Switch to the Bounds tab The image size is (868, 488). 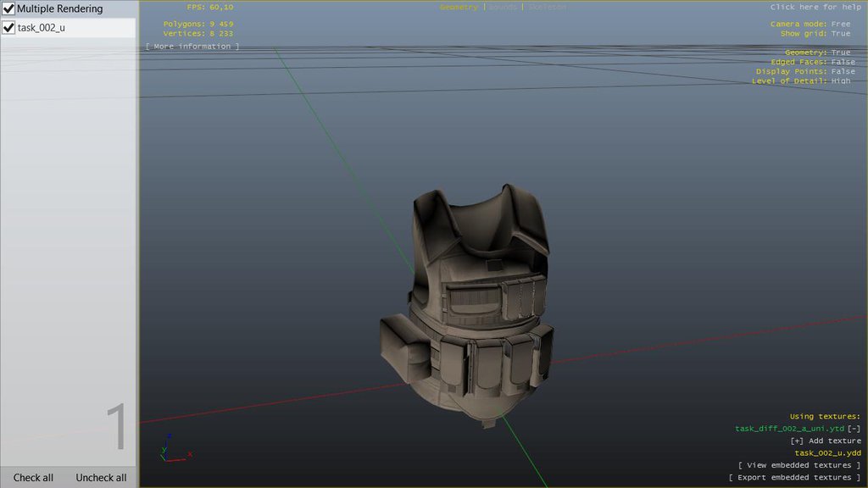[x=504, y=8]
